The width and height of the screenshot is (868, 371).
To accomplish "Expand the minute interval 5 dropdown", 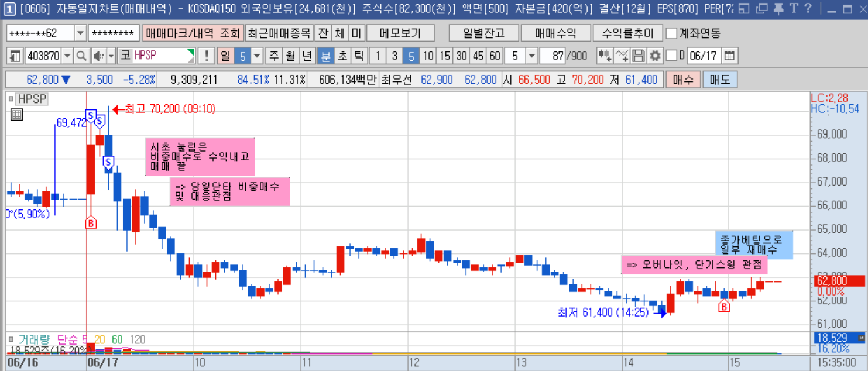I will (x=531, y=56).
